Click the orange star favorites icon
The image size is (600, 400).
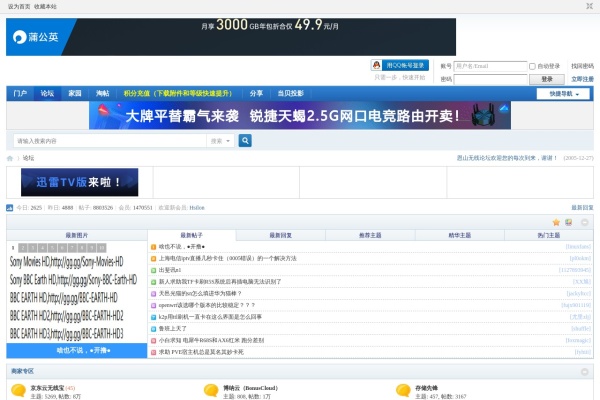[556, 222]
